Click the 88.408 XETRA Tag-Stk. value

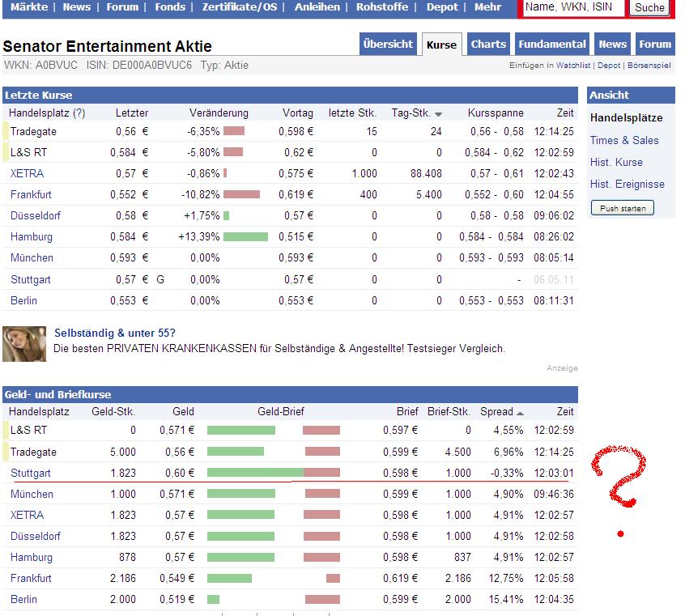(426, 173)
